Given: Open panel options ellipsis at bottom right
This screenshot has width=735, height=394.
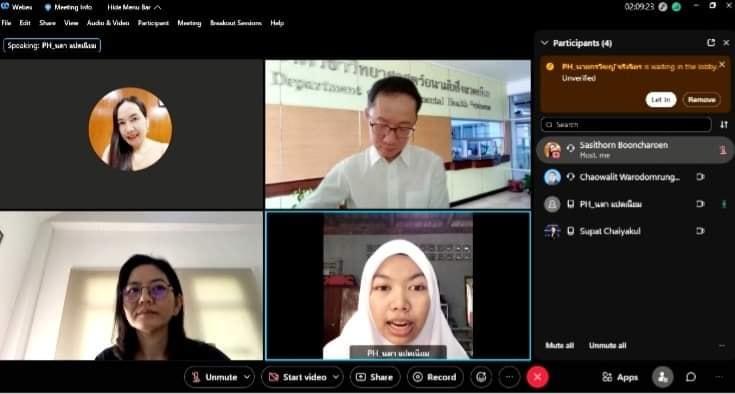Looking at the screenshot, I should 719,377.
